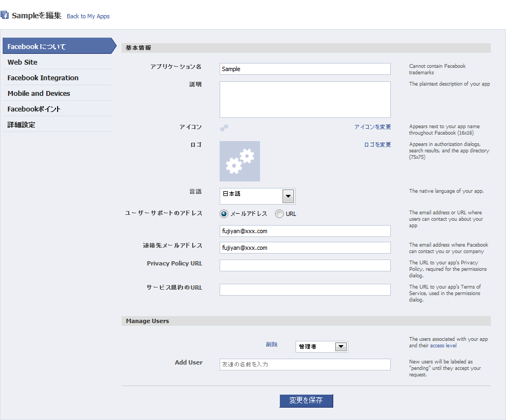506x420 pixels.
Task: Click into the 説明 description text area
Action: (305, 100)
